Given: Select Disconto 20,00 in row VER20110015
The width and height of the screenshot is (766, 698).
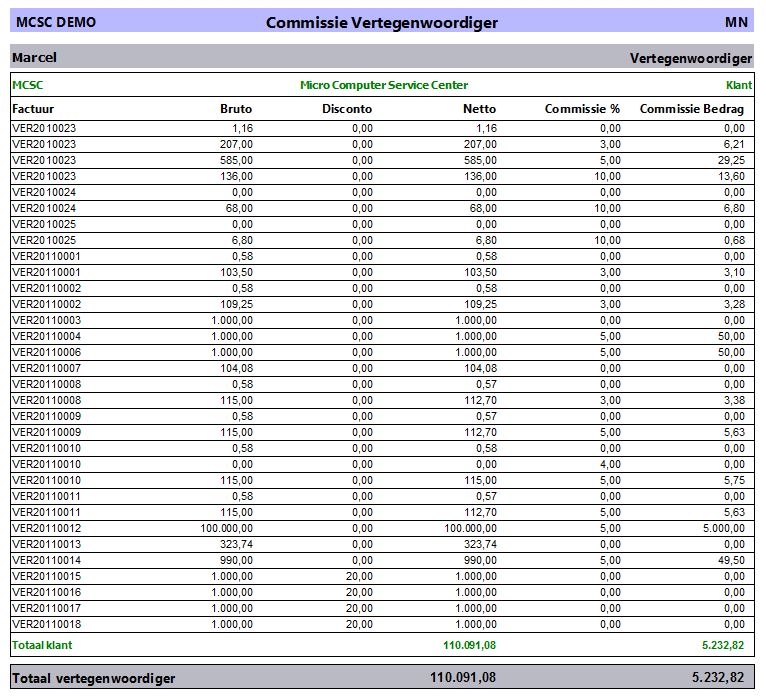Looking at the screenshot, I should (359, 576).
